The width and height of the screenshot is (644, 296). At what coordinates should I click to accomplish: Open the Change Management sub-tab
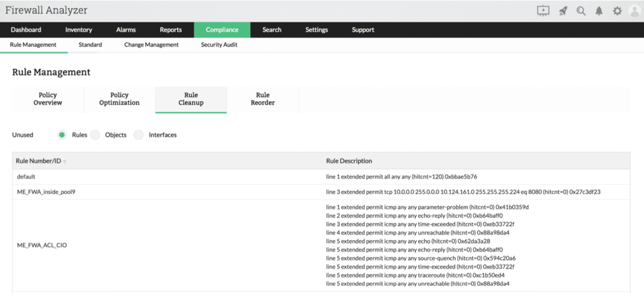(x=151, y=45)
